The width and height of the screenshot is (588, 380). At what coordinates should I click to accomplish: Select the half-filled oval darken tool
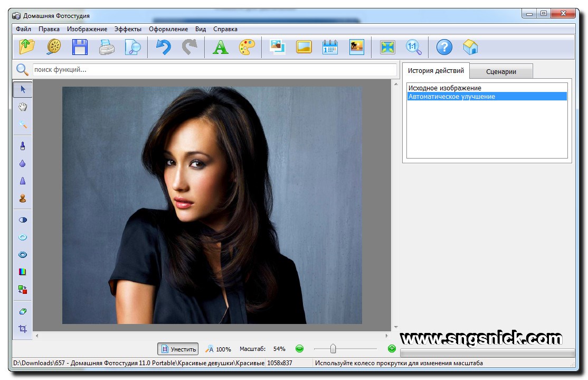pyautogui.click(x=23, y=220)
